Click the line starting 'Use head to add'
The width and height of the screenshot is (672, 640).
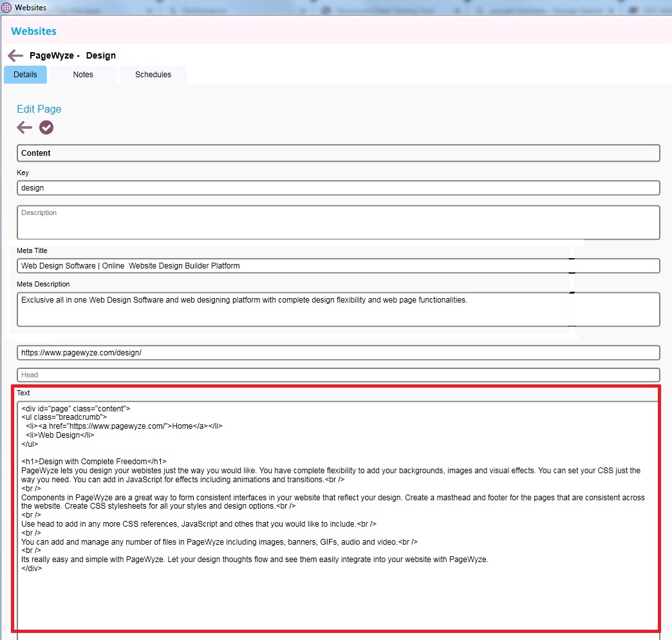click(199, 524)
